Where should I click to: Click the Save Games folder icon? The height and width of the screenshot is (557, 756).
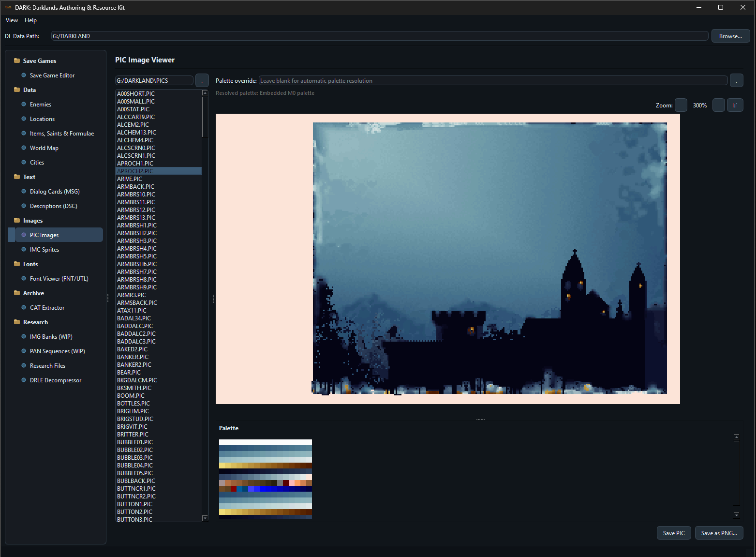coord(17,60)
